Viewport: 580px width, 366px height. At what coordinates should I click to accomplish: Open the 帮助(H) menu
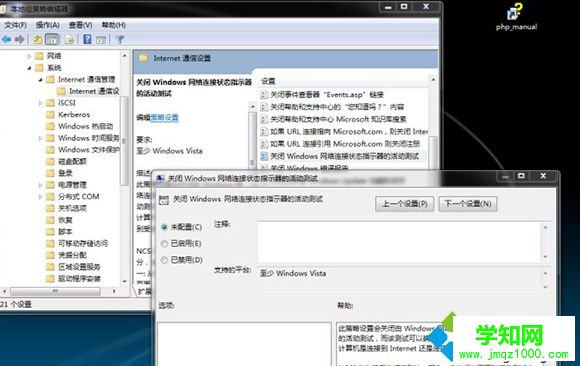coord(114,25)
